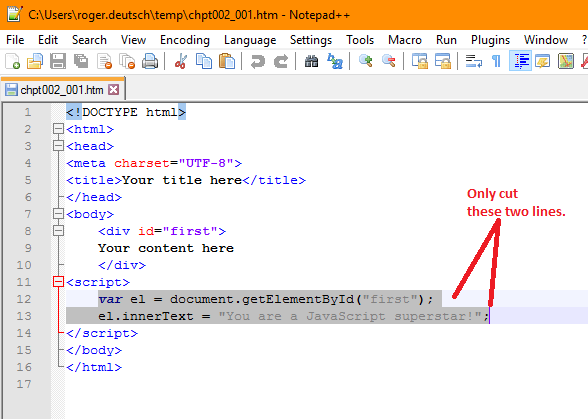Screen dimensions: 588x419
Task: Click line number 17 in margin
Action: [x=24, y=384]
